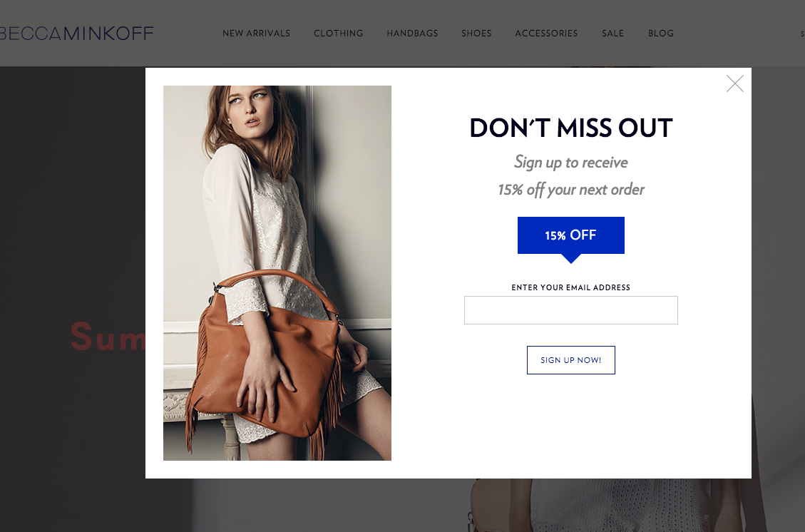Close the sign-up popup with the X
The width and height of the screenshot is (805, 532).
click(734, 83)
